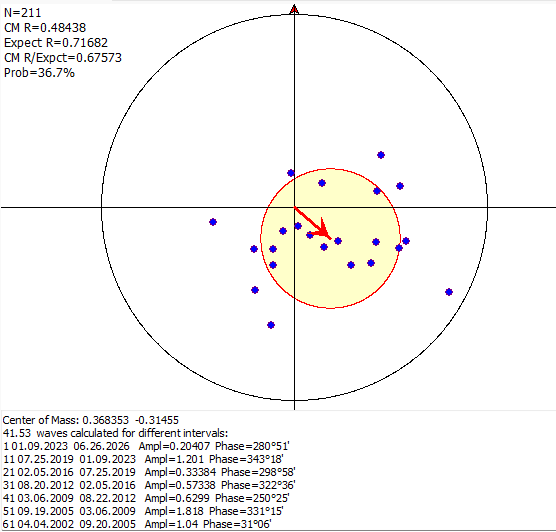The height and width of the screenshot is (532, 556).
Task: Select interval row 61 with Phase=31°06'
Action: pyautogui.click(x=137, y=524)
